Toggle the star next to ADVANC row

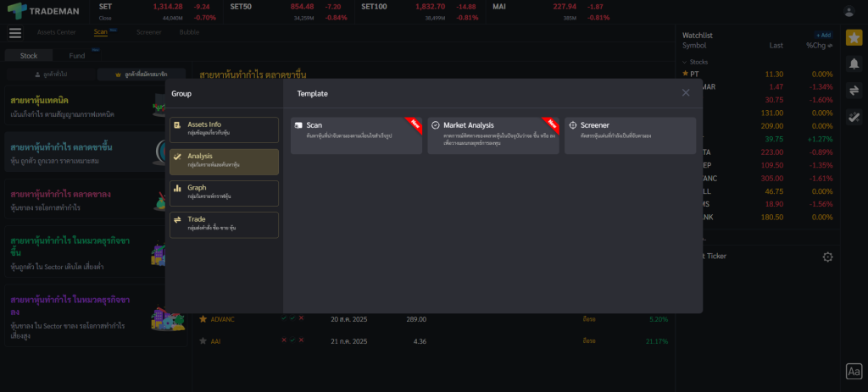203,319
